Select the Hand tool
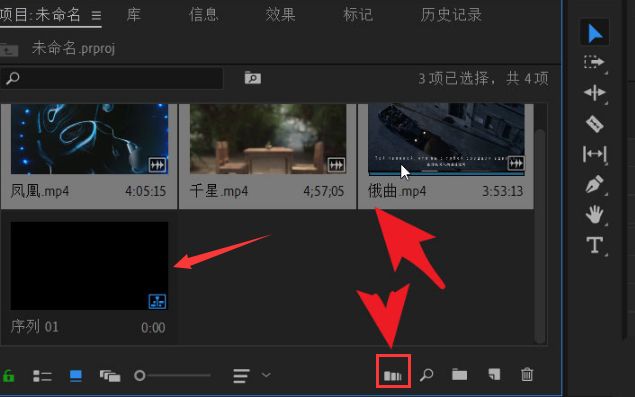The height and width of the screenshot is (397, 635). click(595, 214)
